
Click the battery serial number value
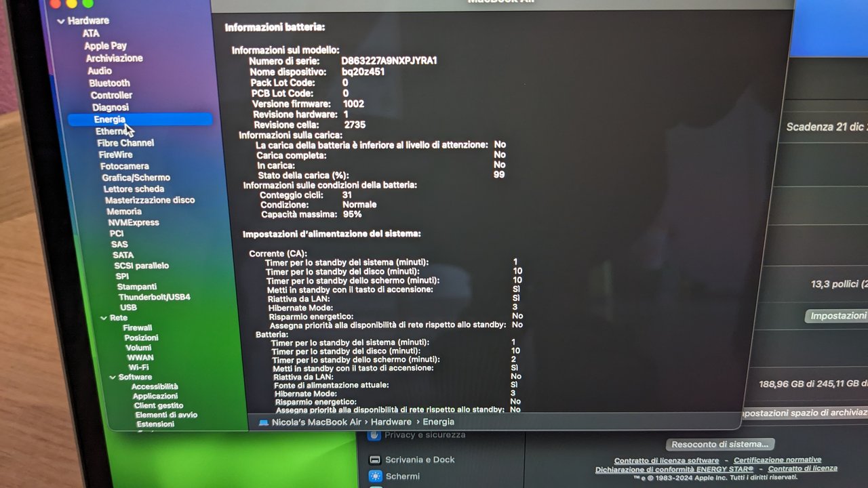click(389, 61)
